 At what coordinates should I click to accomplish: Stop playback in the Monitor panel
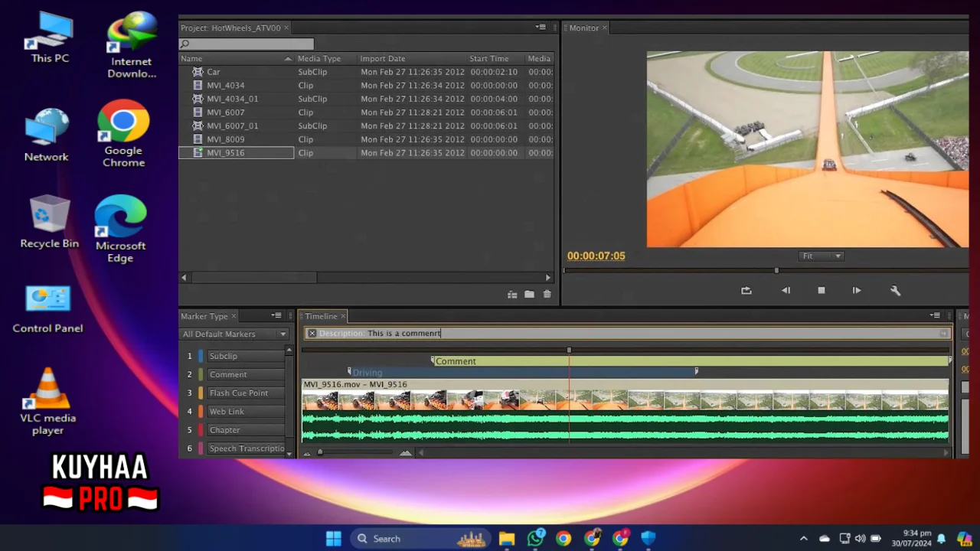coord(822,291)
